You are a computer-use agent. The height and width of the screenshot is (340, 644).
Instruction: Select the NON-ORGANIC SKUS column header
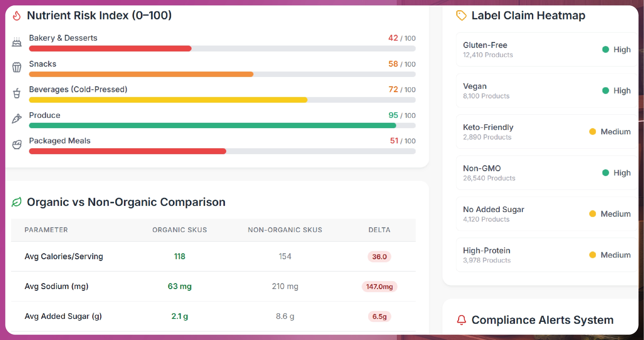pos(285,230)
